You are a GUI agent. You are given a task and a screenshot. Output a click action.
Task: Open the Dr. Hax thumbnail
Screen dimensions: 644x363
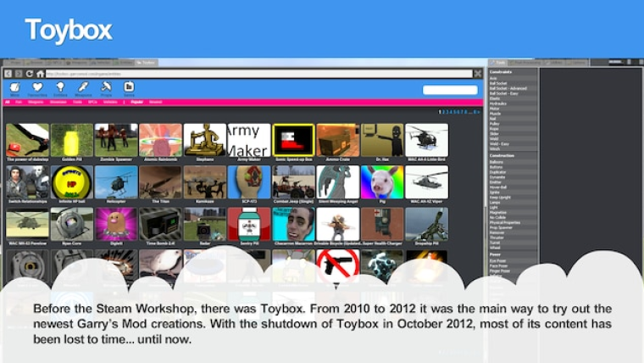click(x=382, y=140)
